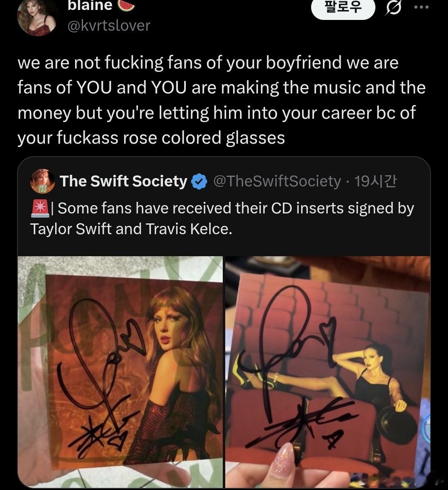Open The Swift Society account name
The height and width of the screenshot is (490, 448).
click(123, 181)
